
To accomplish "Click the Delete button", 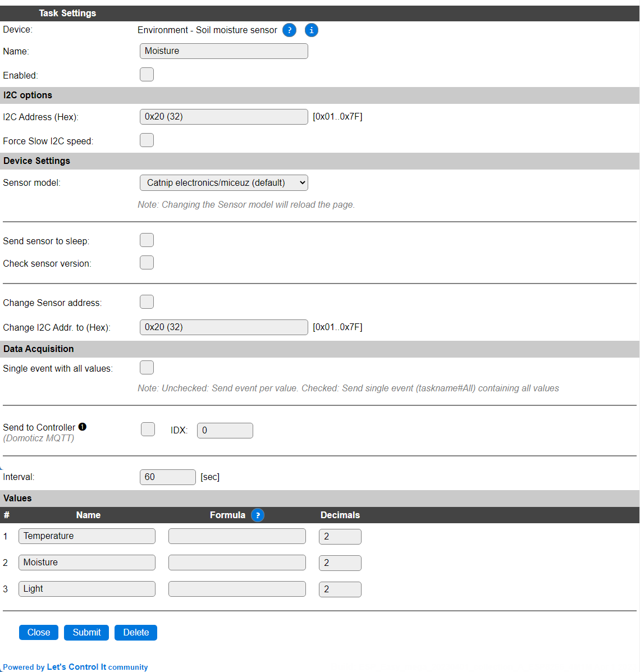I will click(x=136, y=633).
